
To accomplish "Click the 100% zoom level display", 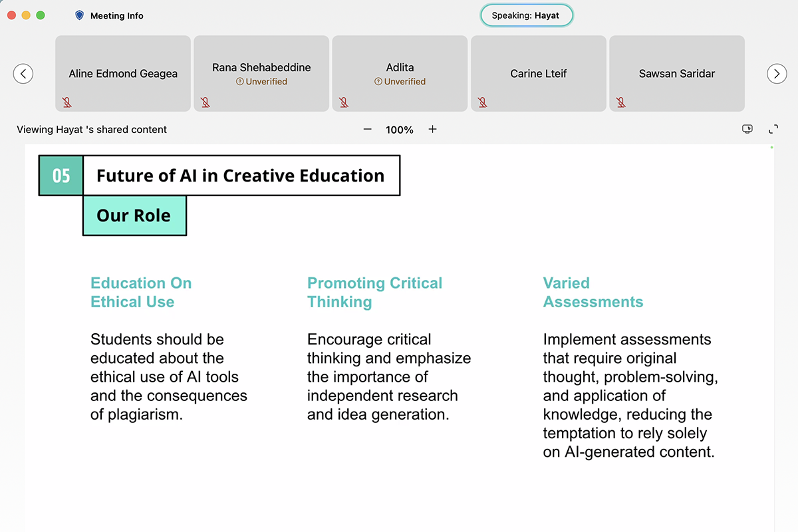I will point(400,130).
